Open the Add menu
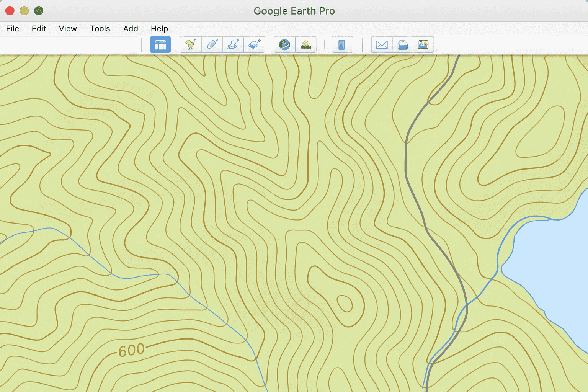The image size is (588, 392). [x=131, y=29]
